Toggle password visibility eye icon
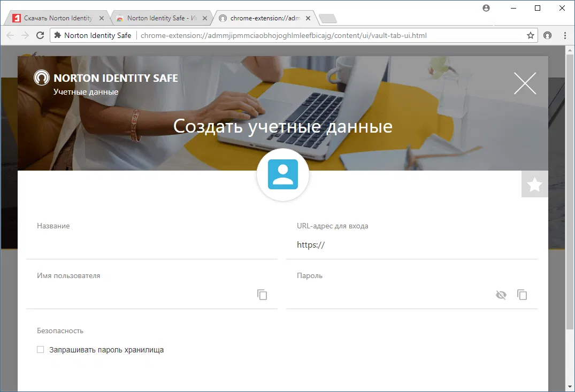 click(501, 295)
